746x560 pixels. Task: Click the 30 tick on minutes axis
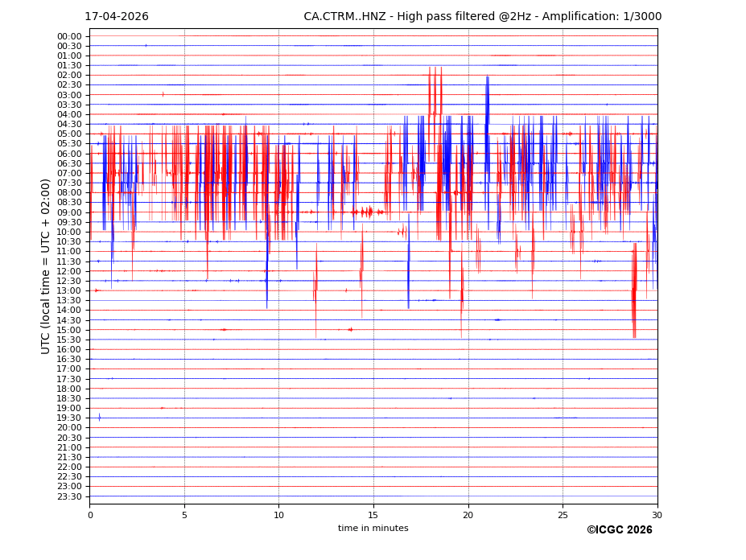coord(657,515)
